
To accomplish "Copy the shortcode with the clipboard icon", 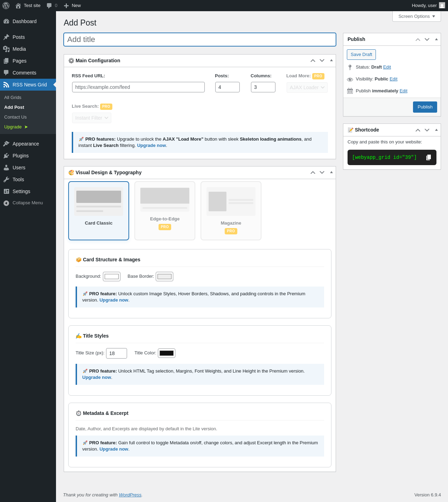I will (x=428, y=157).
